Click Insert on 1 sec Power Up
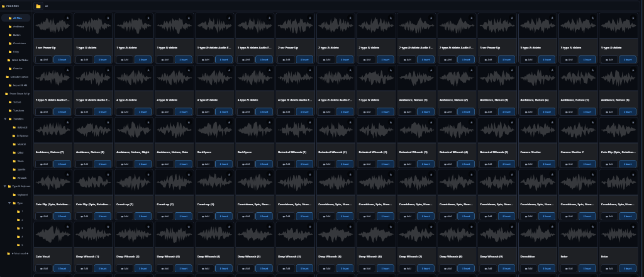Screen dimensions: 644x277 pyautogui.click(x=62, y=60)
